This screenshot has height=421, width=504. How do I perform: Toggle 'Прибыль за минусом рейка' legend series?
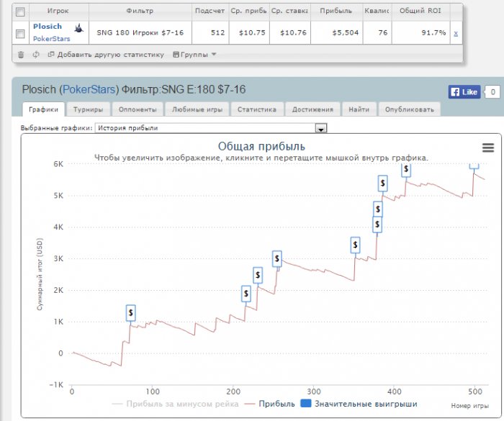[173, 404]
